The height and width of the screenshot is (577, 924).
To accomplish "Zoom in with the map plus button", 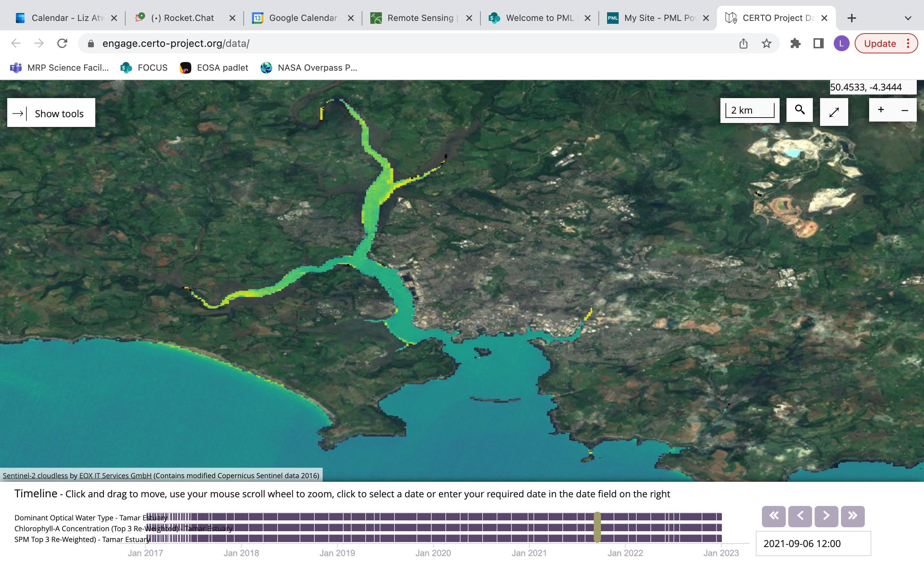I will point(880,110).
